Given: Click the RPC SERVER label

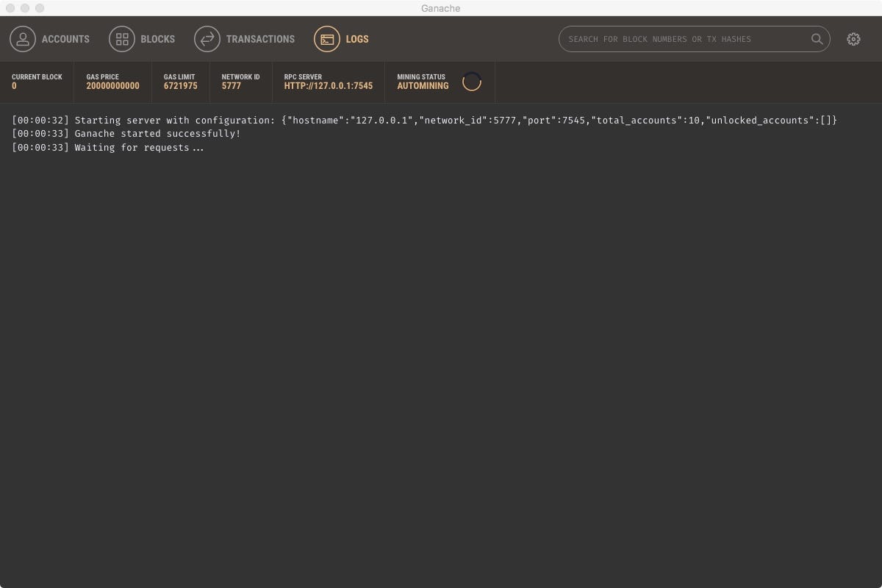Looking at the screenshot, I should pos(303,76).
